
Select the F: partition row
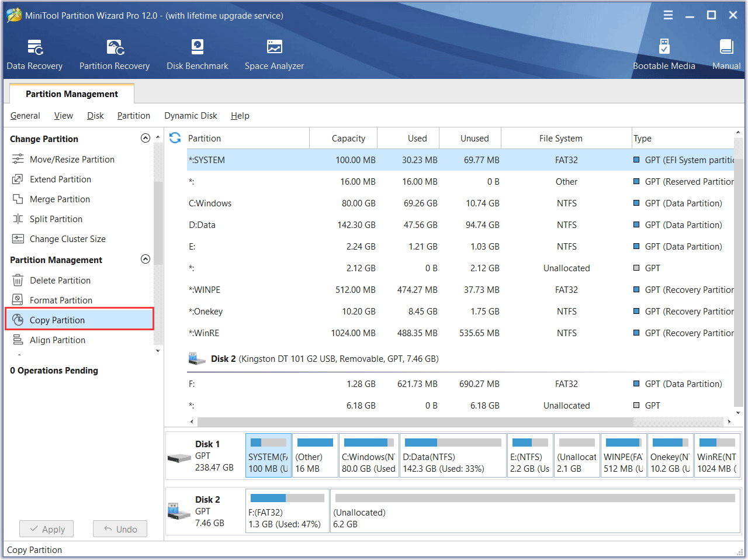coord(460,383)
